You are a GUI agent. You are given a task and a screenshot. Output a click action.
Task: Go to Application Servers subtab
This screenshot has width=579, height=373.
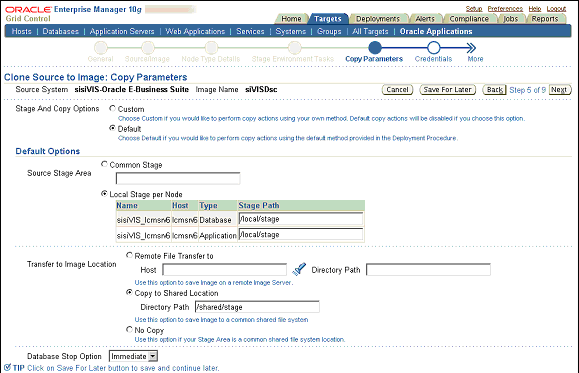click(x=122, y=31)
